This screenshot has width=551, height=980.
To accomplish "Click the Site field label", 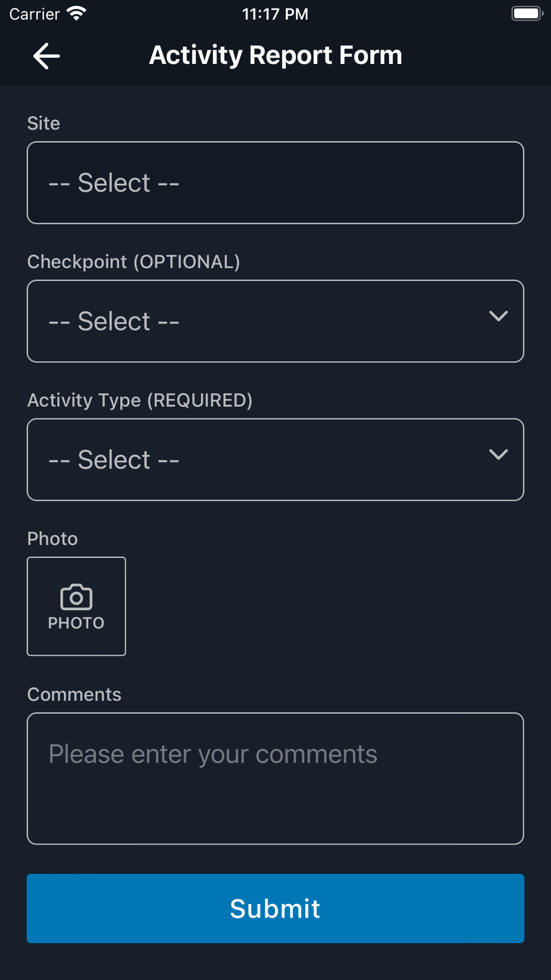I will pyautogui.click(x=44, y=123).
